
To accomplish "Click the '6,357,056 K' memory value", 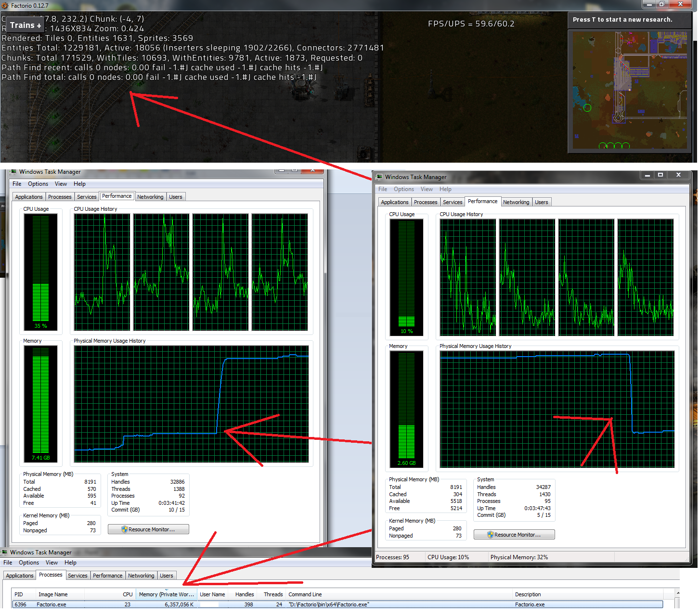I will coord(179,604).
